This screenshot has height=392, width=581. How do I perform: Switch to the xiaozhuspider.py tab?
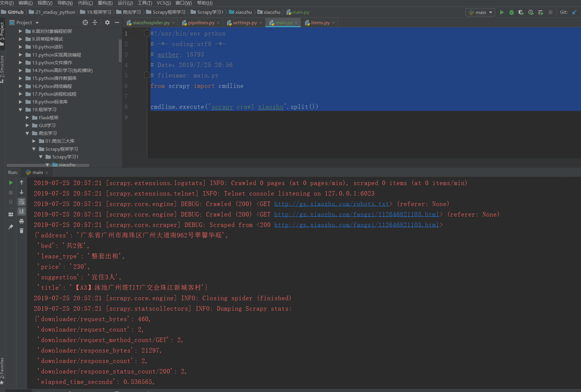tap(151, 23)
